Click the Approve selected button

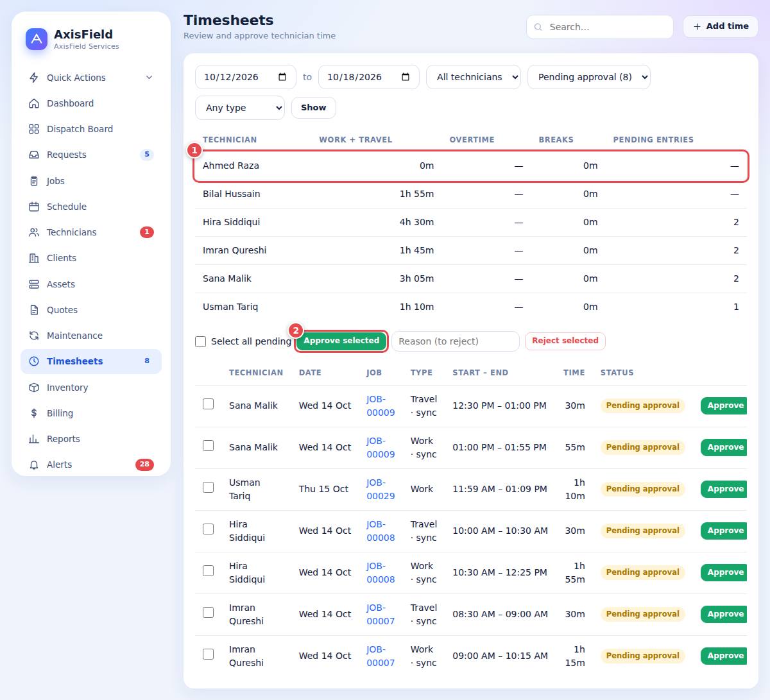pyautogui.click(x=341, y=341)
